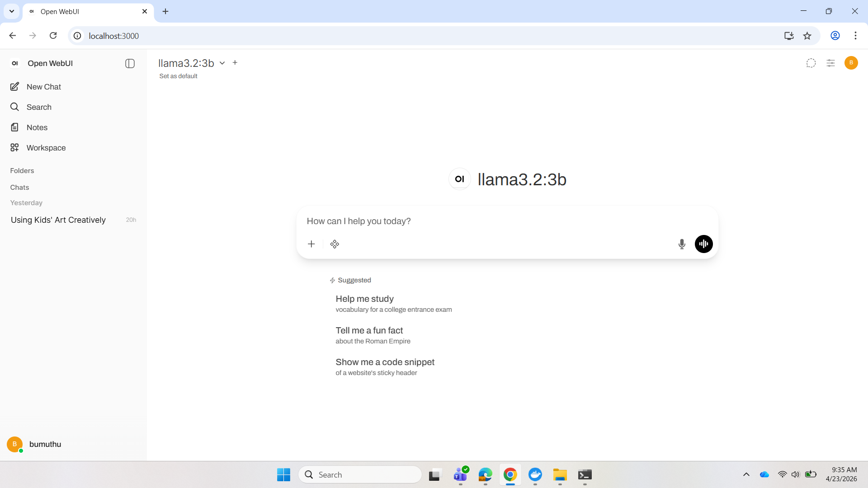
Task: Open chat controls sliders icon
Action: point(831,63)
